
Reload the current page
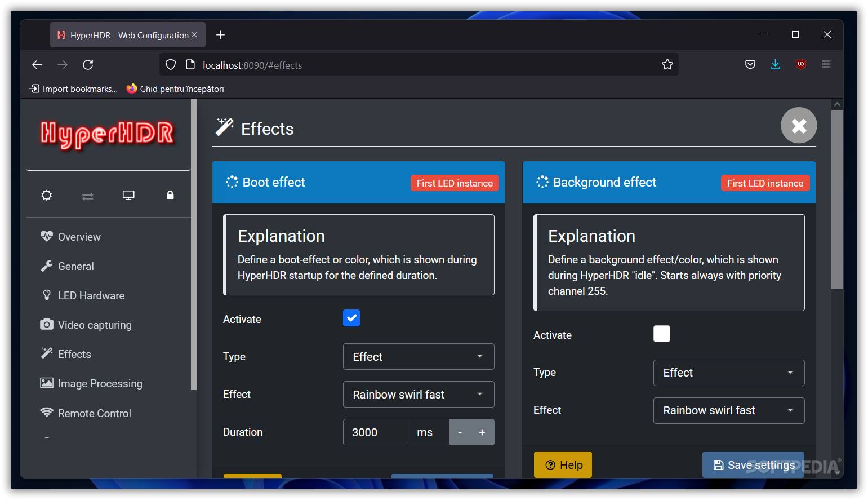(x=88, y=65)
